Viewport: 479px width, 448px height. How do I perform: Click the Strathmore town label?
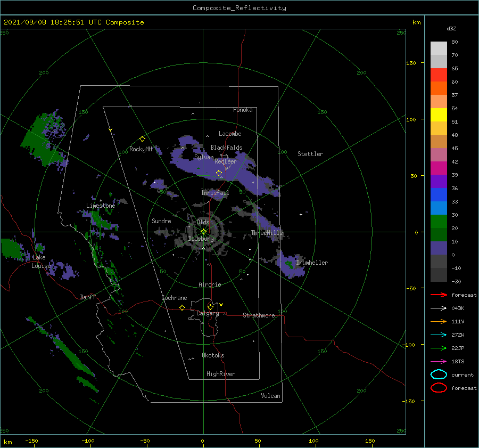(x=259, y=315)
